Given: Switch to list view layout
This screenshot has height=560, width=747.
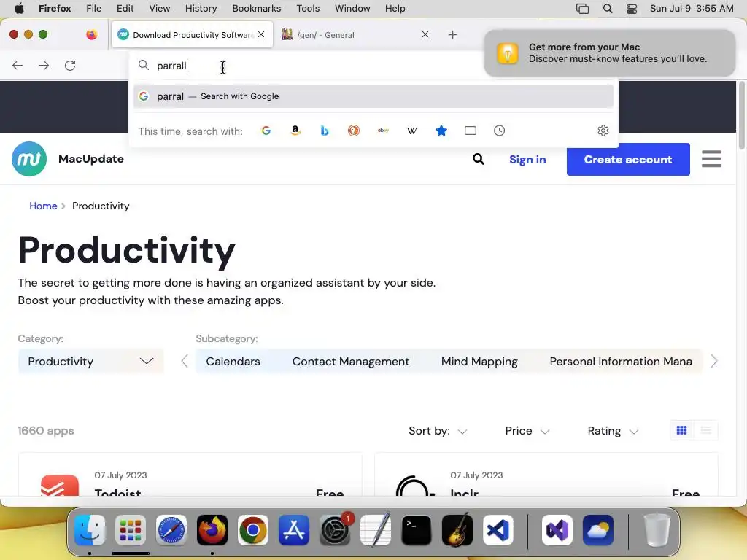Looking at the screenshot, I should pyautogui.click(x=706, y=430).
